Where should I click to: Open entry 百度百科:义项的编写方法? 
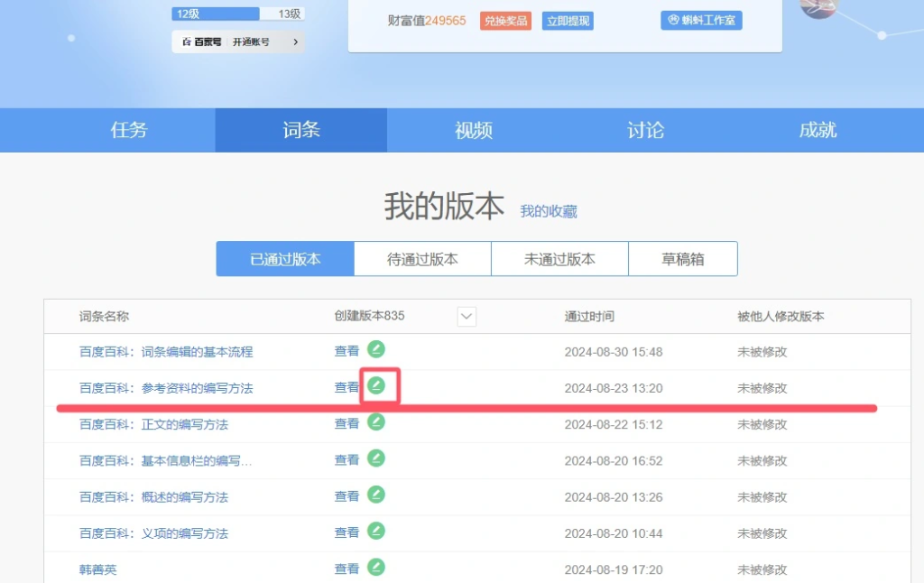(153, 533)
